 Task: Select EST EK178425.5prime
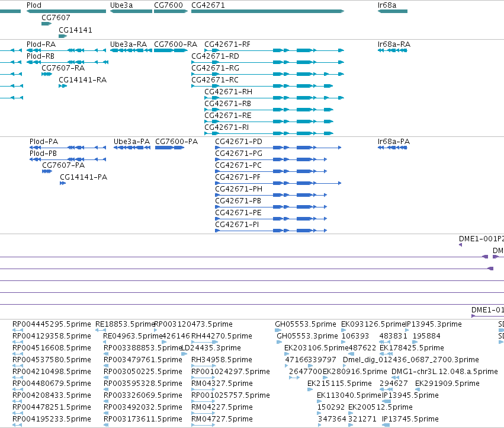pyautogui.click(x=412, y=348)
